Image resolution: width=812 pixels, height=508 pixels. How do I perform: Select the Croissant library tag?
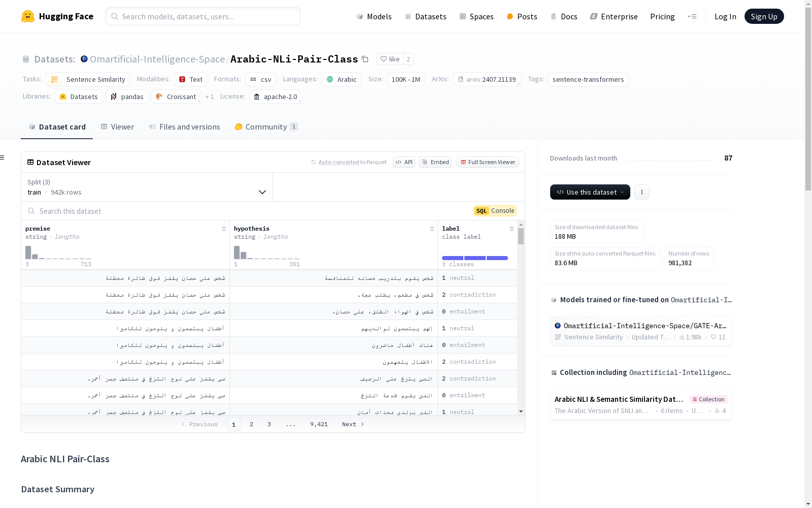click(x=176, y=97)
